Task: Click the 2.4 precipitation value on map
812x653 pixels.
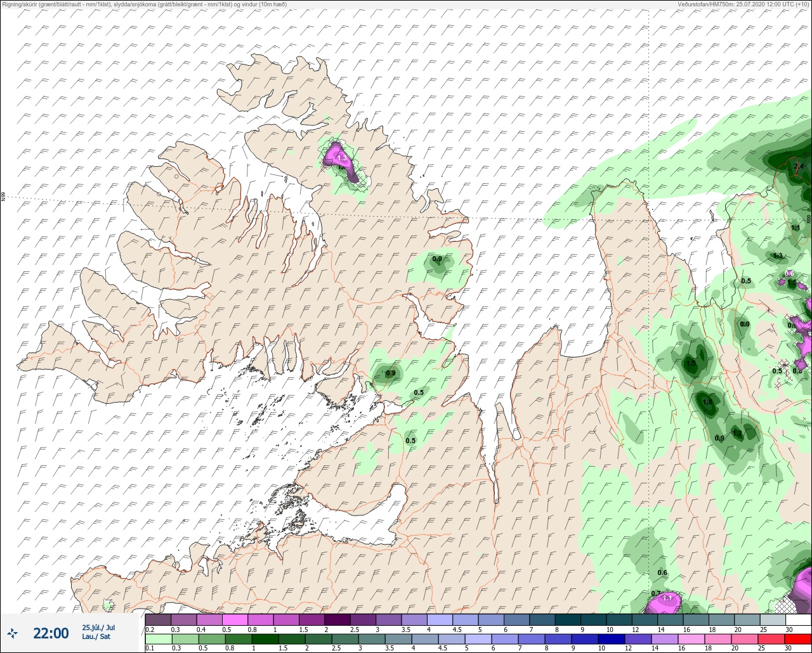Action: coord(799,166)
